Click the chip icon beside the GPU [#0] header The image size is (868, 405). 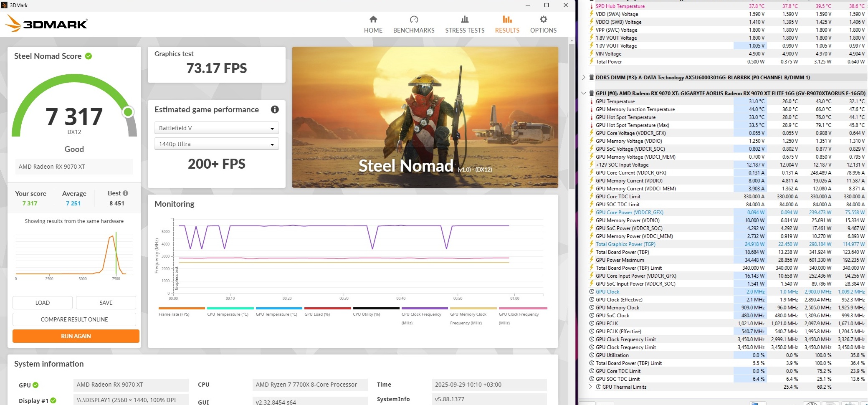pyautogui.click(x=591, y=94)
